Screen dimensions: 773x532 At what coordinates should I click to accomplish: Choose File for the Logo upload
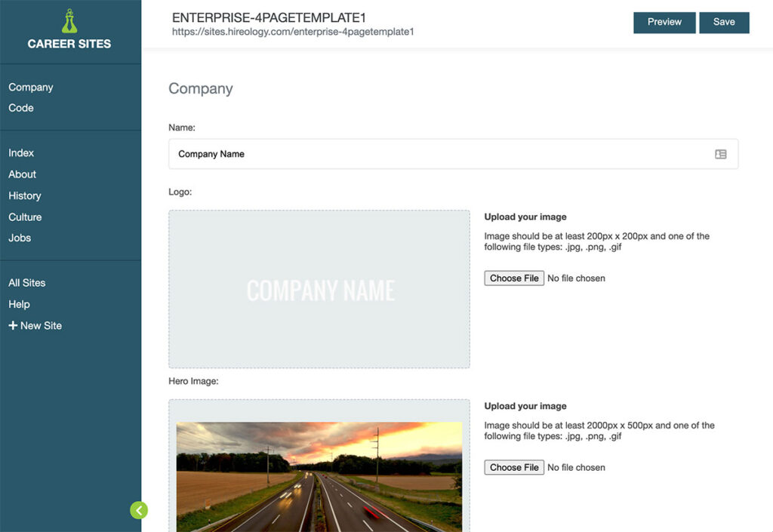514,278
